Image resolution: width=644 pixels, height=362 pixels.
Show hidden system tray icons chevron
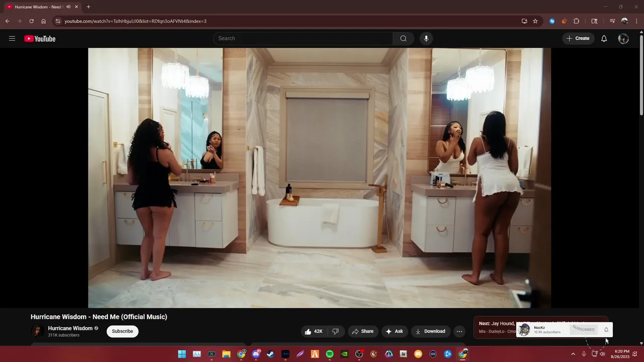573,354
